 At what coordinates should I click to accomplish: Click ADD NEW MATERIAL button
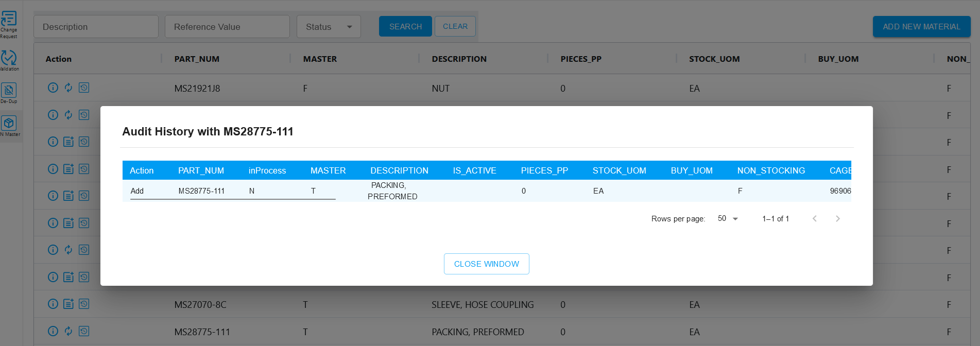[921, 27]
